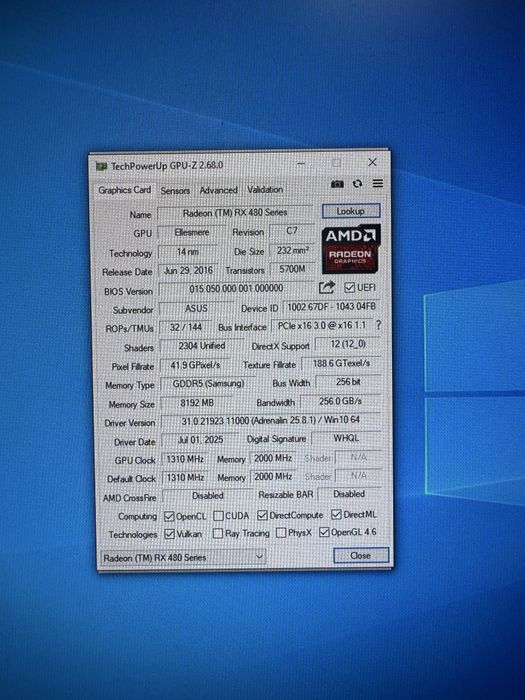Click the Device ID '1002 67DF - 1043 04FB'
This screenshot has width=525, height=700.
[331, 307]
